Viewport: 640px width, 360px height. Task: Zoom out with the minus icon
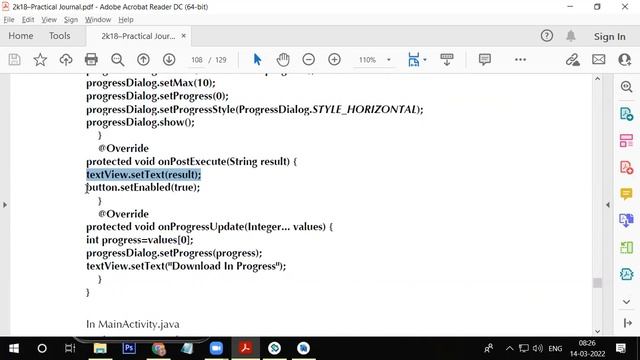(309, 60)
